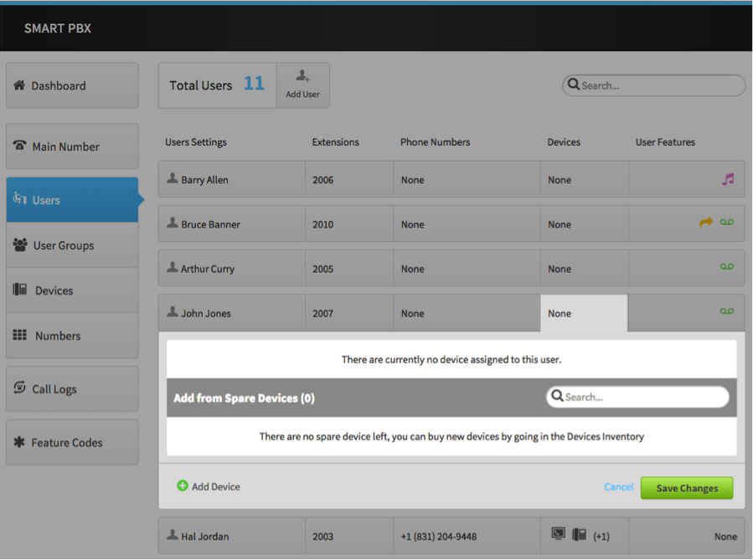Screen dimensions: 753x560
Task: Open Feature Codes
Action: click(x=72, y=442)
